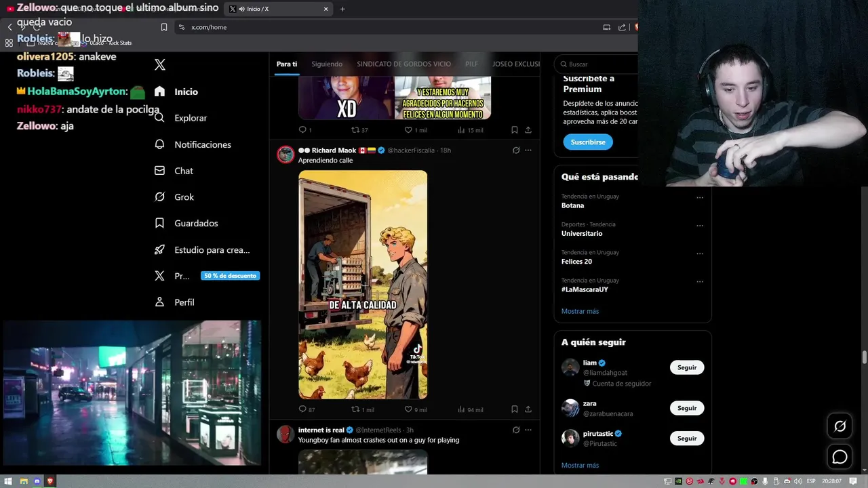Click the Buscar search field
The image size is (868, 488).
click(x=597, y=64)
